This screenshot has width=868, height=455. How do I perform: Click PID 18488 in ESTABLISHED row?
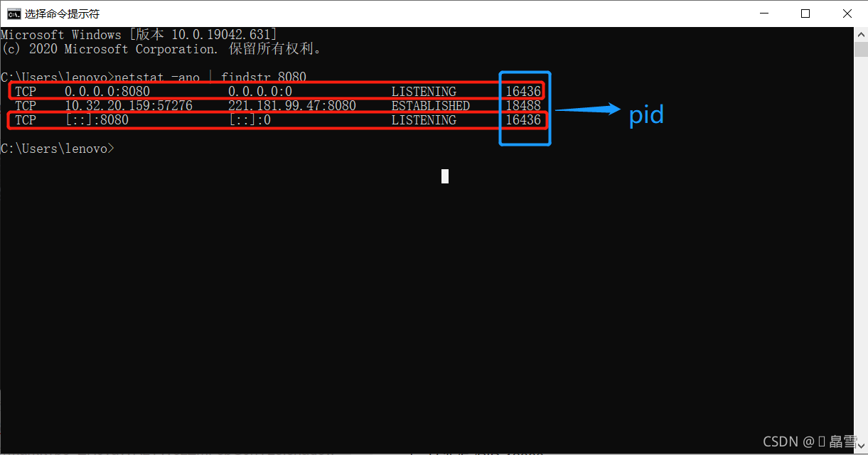tap(523, 106)
